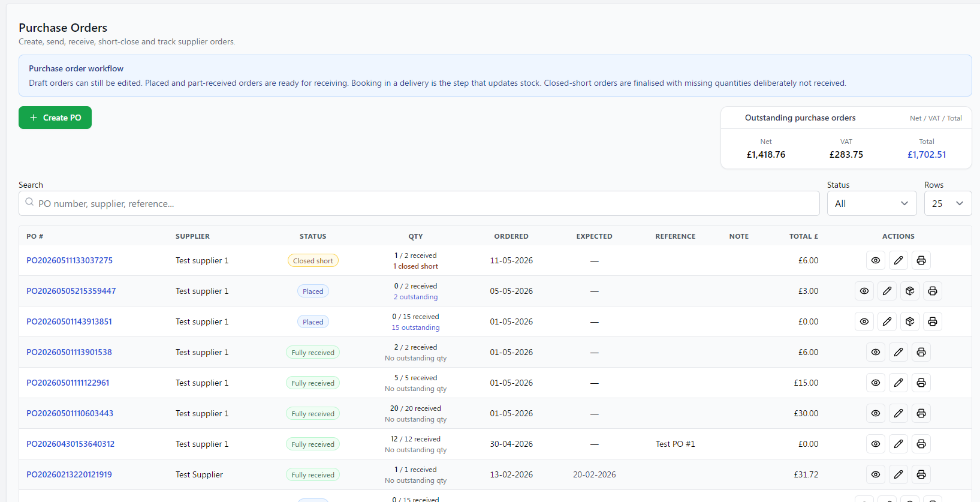Click the outstanding Net value £1,418.76
Viewport: 980px width, 502px height.
[x=766, y=155]
